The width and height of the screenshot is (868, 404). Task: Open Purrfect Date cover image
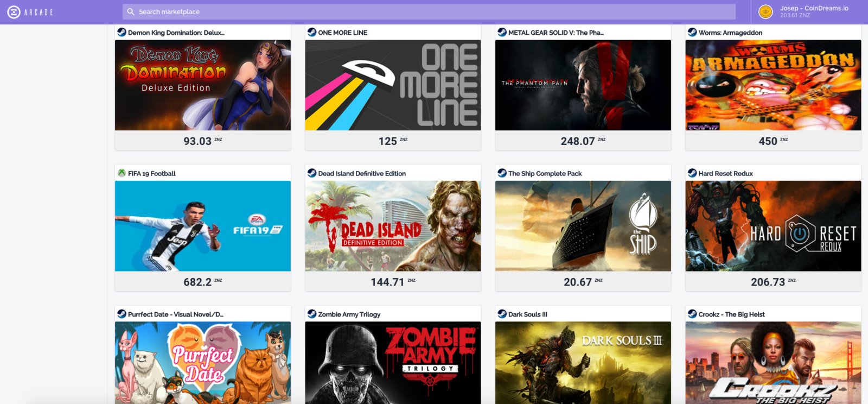tap(203, 363)
